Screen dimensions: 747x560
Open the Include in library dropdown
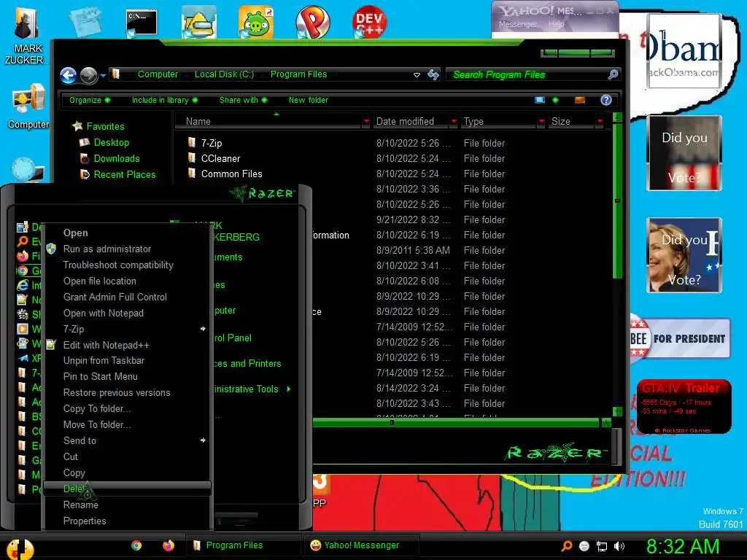coord(165,100)
